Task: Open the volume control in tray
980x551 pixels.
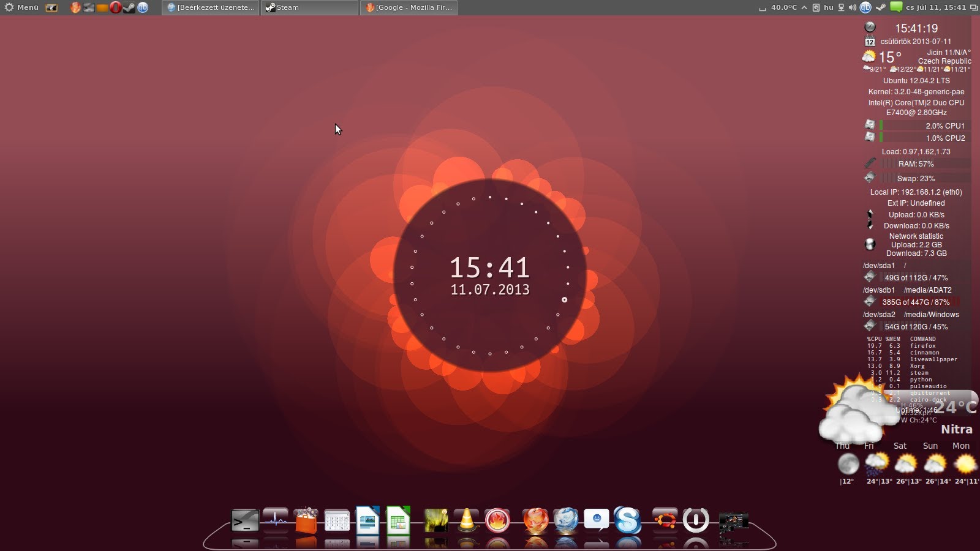Action: tap(853, 7)
